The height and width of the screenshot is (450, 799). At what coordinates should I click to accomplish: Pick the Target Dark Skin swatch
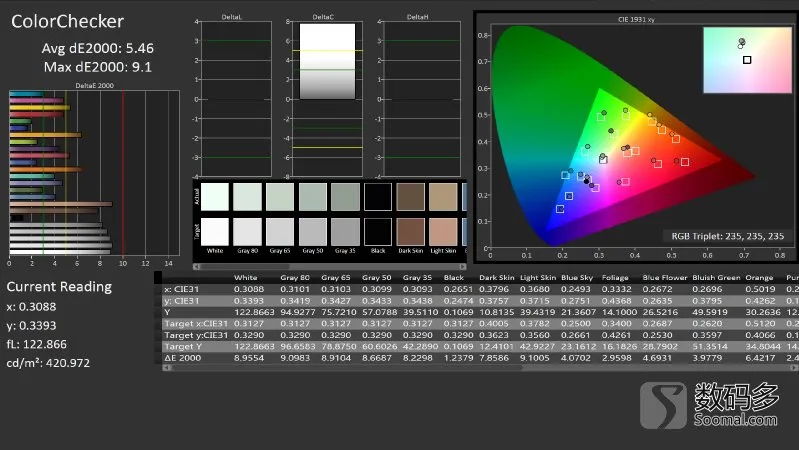(410, 232)
